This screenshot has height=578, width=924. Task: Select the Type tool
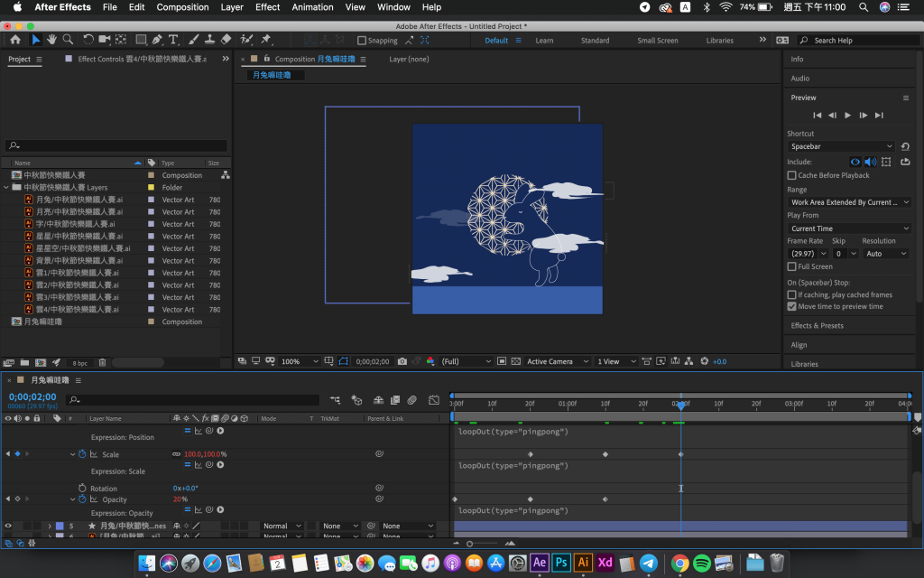(x=173, y=40)
